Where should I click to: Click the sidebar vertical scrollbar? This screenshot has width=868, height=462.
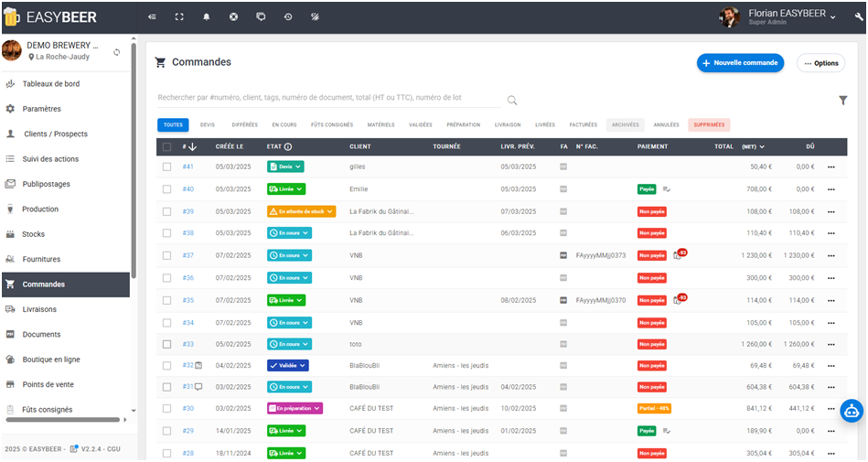(x=134, y=161)
